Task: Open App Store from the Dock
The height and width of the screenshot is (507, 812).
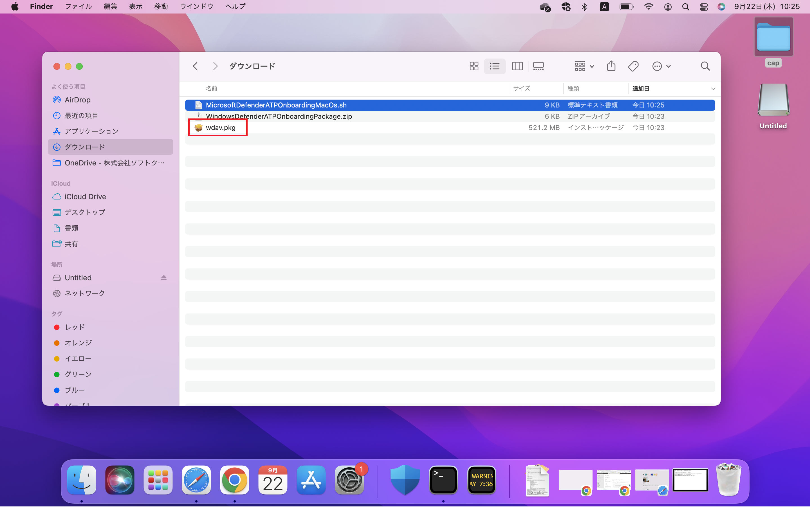Action: (311, 481)
